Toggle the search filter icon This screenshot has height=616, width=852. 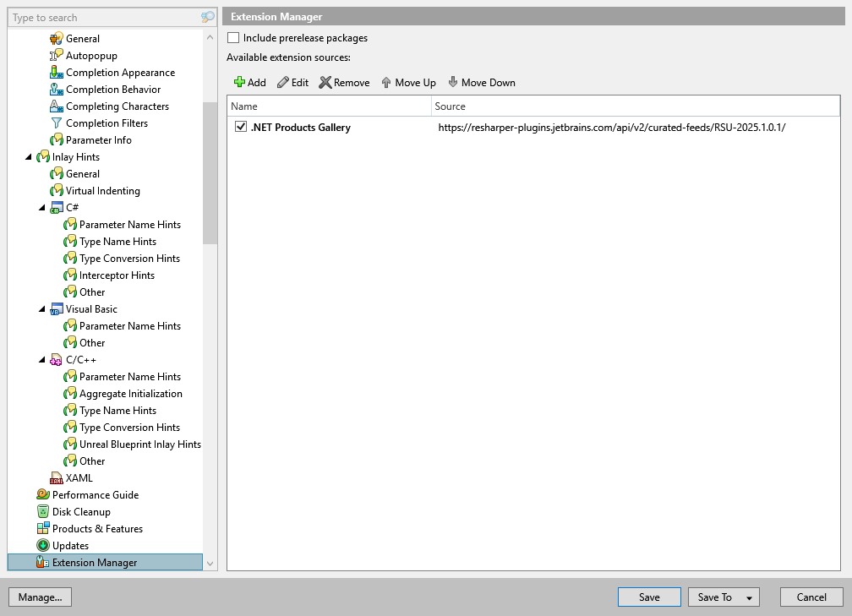[207, 17]
